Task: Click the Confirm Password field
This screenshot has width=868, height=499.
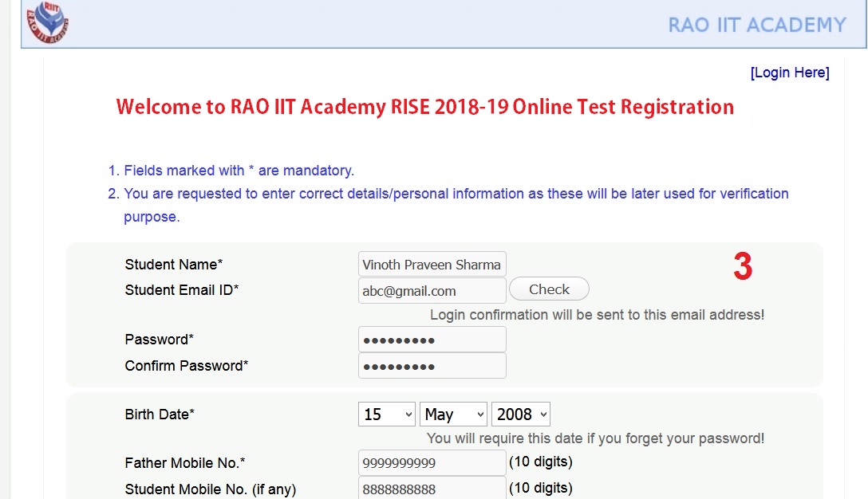Action: click(x=432, y=366)
